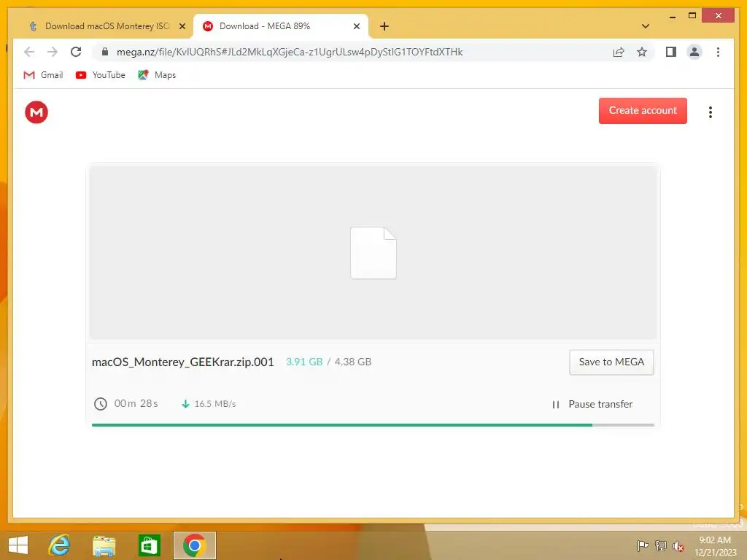Click Save to MEGA button
The width and height of the screenshot is (747, 560).
point(611,362)
